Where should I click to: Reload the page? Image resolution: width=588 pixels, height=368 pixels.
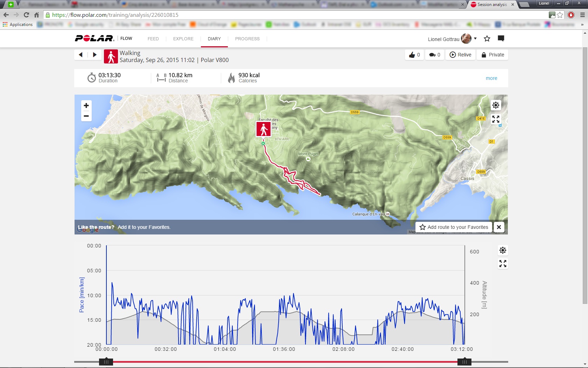(26, 15)
